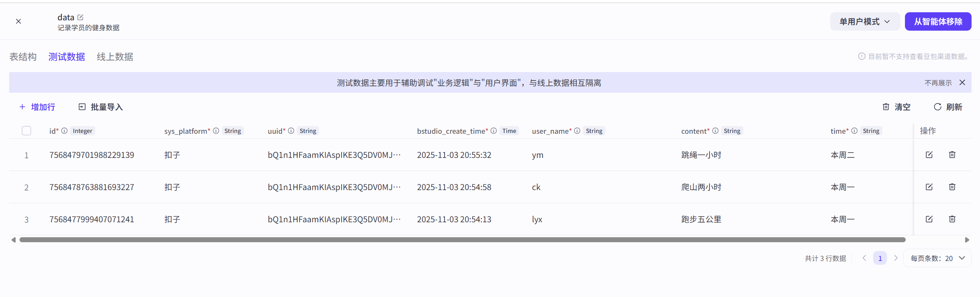980x297 pixels.
Task: Edit the row for user ym
Action: tap(929, 154)
